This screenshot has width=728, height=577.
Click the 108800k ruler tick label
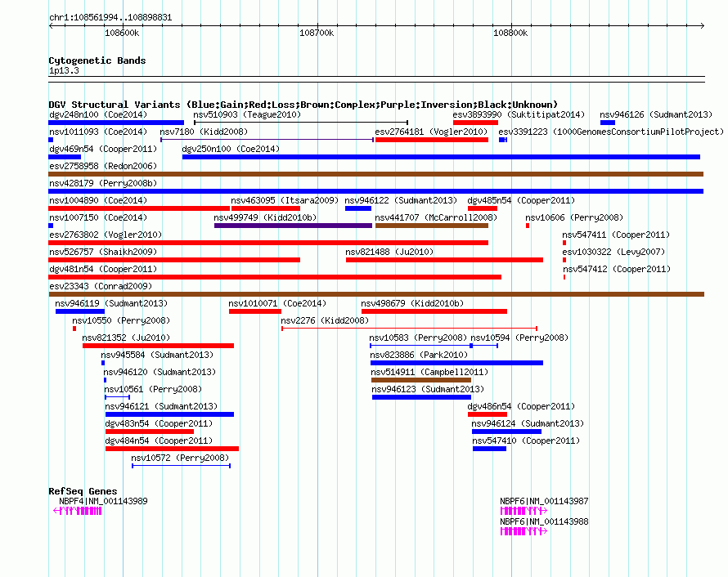pyautogui.click(x=510, y=33)
